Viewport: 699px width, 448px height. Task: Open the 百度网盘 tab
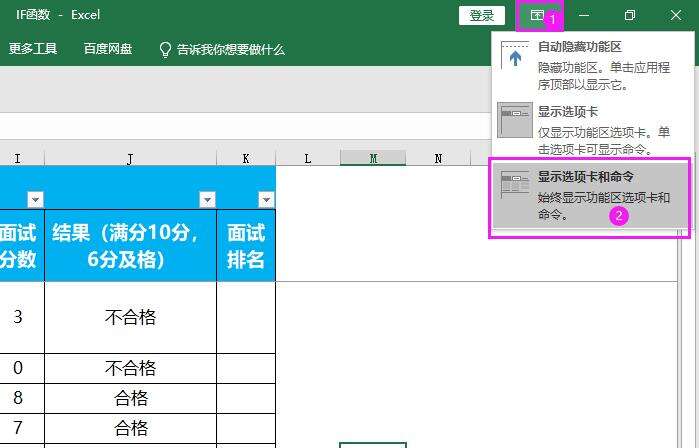pos(108,49)
